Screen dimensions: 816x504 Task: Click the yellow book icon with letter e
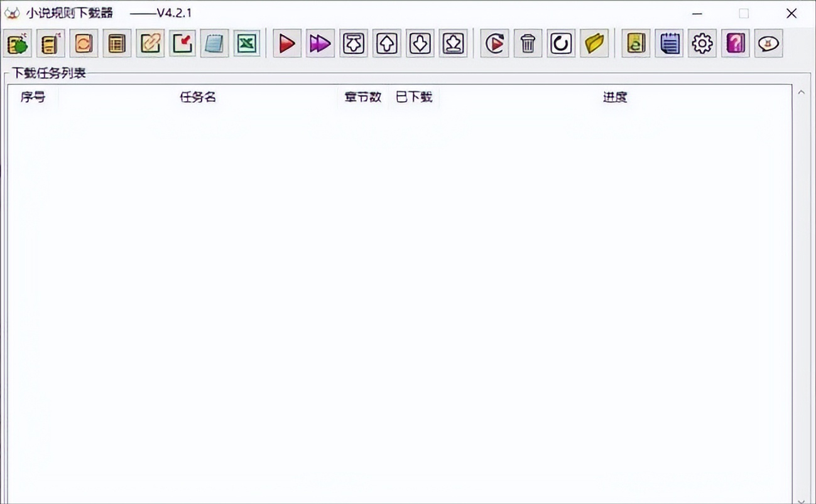click(x=636, y=43)
